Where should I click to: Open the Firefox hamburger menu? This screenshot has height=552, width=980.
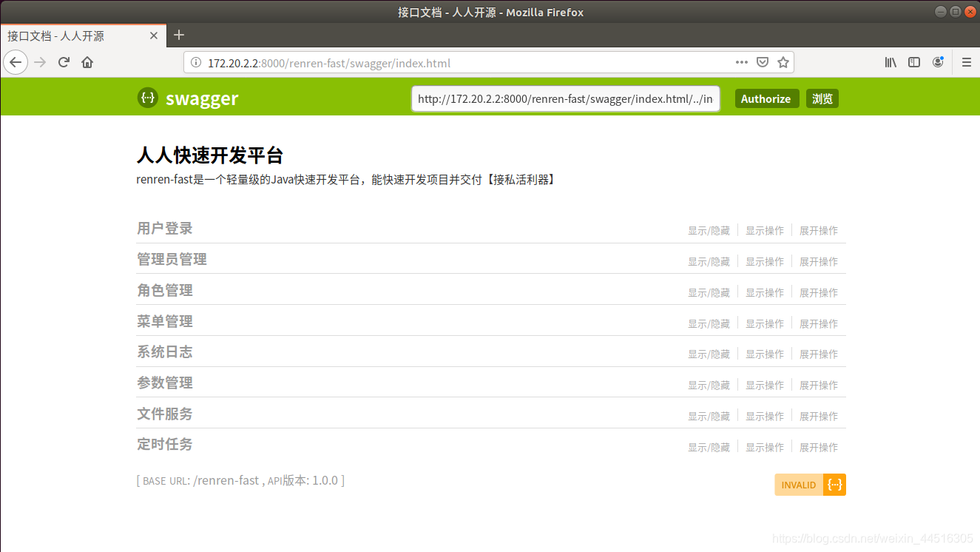966,63
